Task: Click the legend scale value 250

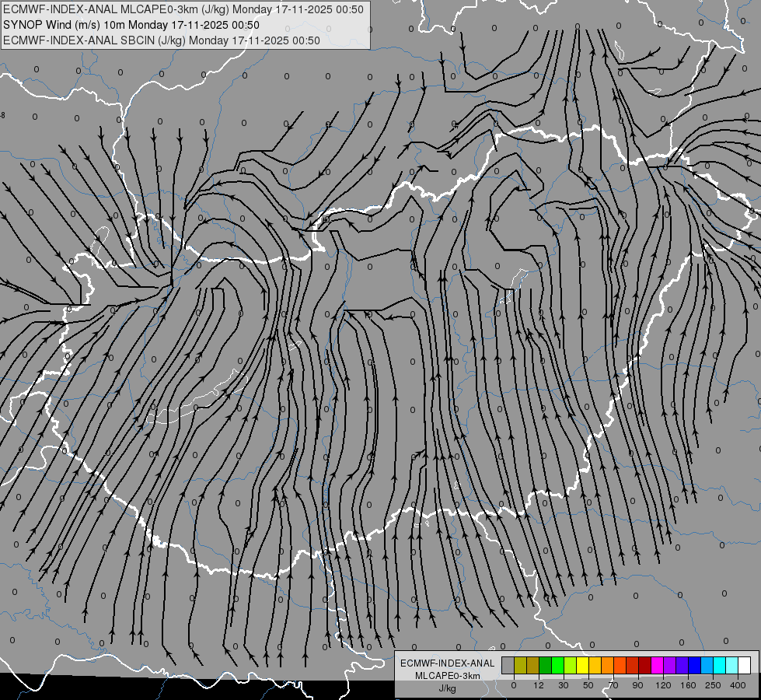Action: (x=713, y=685)
